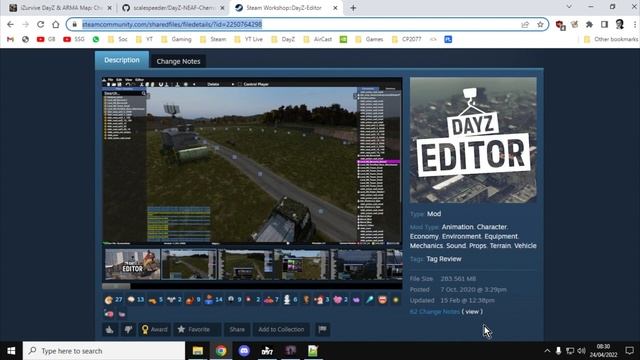Rate the mod with the thumbs up icon
This screenshot has height=360, width=640.
point(109,329)
